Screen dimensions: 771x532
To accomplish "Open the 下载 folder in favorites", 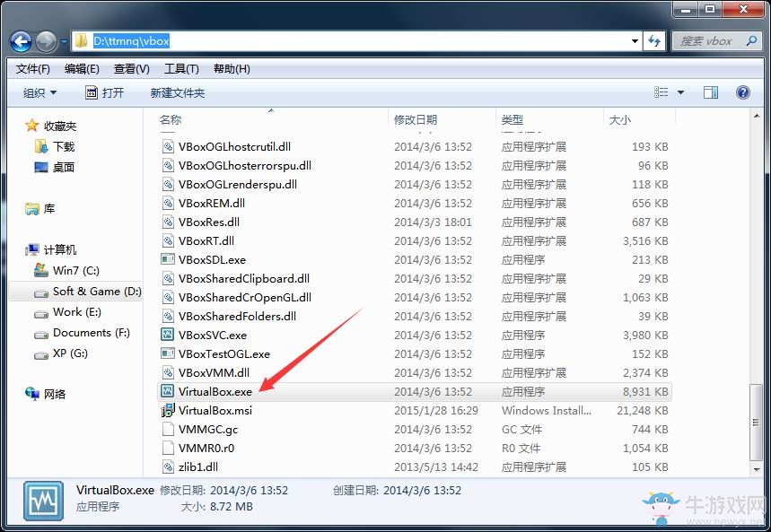I will [x=64, y=146].
